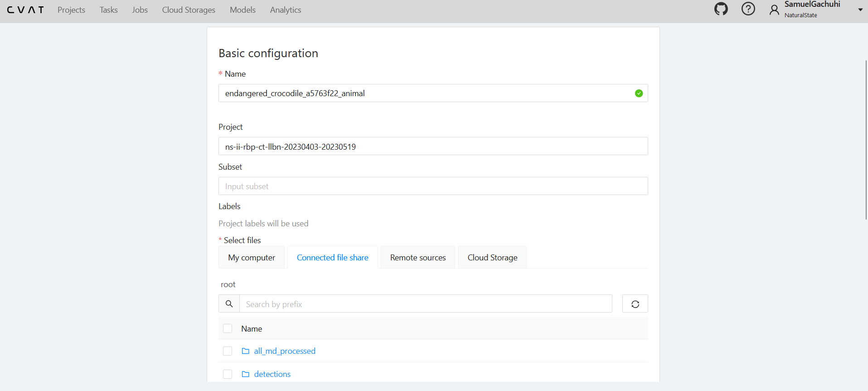Click the search magnifier icon

pos(229,303)
